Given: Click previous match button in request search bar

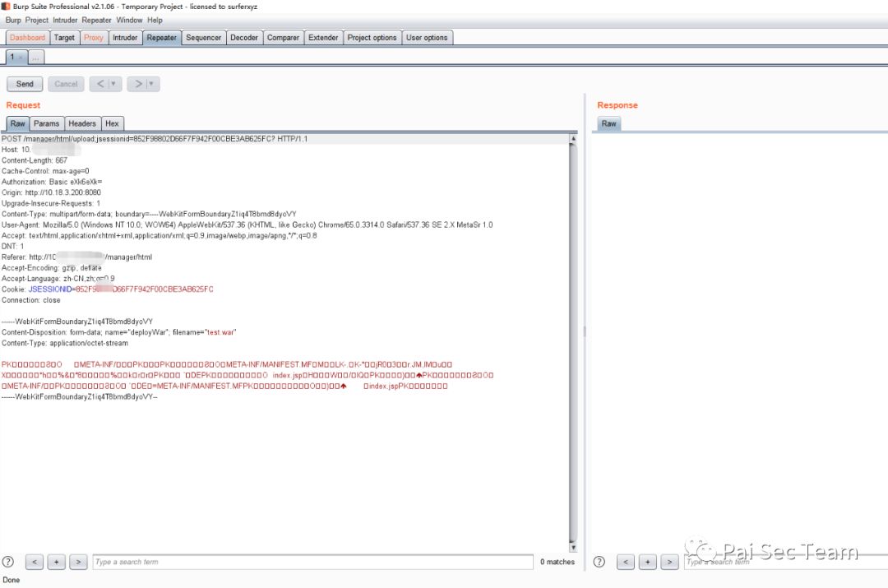Looking at the screenshot, I should click(35, 562).
